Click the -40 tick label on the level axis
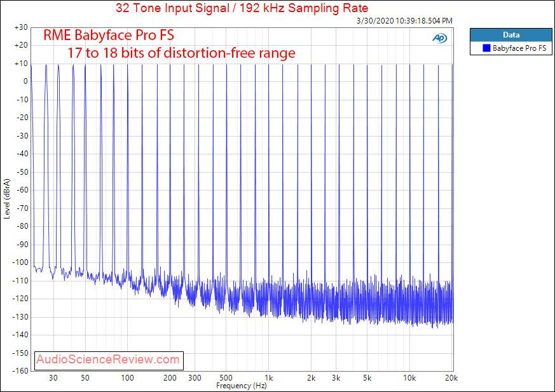This screenshot has height=392, width=555. point(22,154)
